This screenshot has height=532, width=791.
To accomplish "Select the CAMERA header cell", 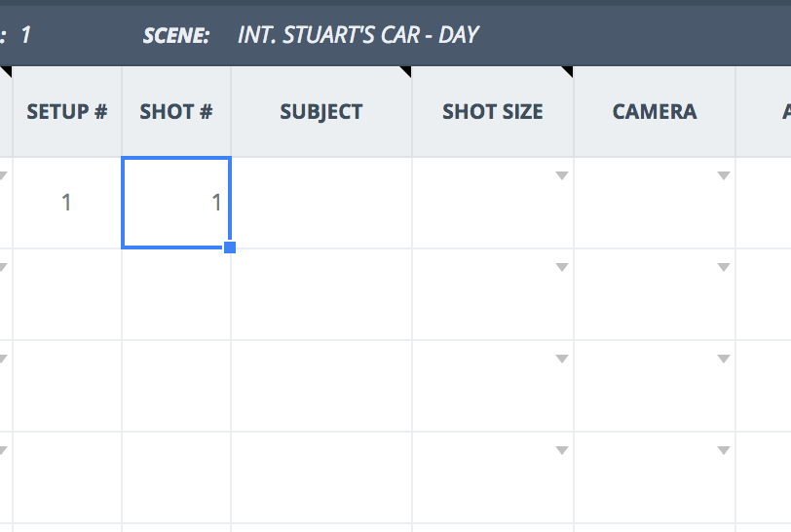I will pos(655,111).
